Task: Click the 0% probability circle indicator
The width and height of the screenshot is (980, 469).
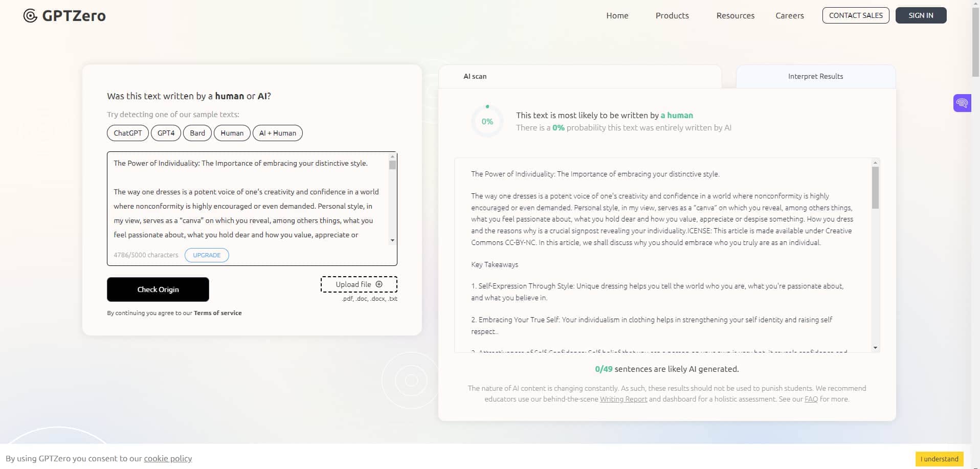Action: click(x=487, y=122)
